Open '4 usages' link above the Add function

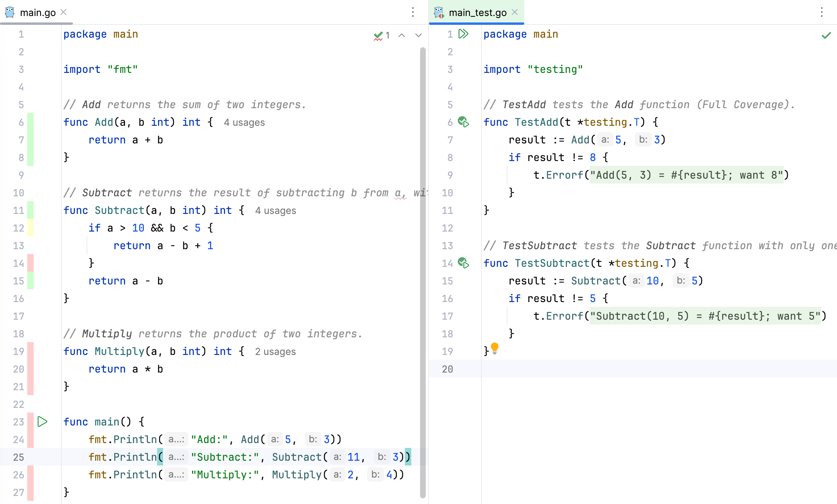pos(244,122)
